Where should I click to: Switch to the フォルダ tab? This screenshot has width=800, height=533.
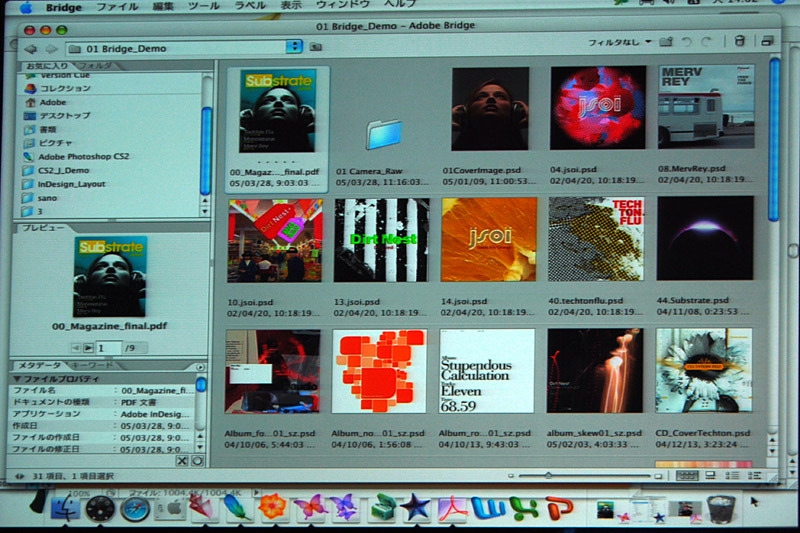[95, 66]
